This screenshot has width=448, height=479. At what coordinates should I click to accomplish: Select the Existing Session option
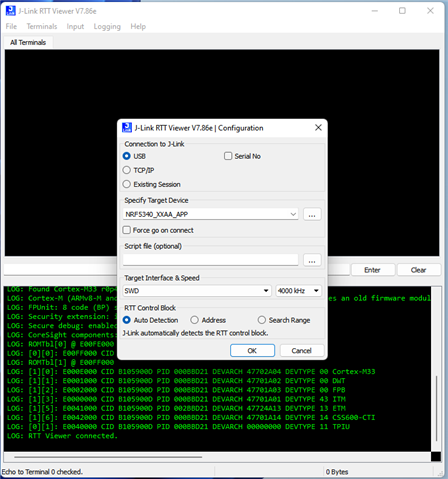126,184
